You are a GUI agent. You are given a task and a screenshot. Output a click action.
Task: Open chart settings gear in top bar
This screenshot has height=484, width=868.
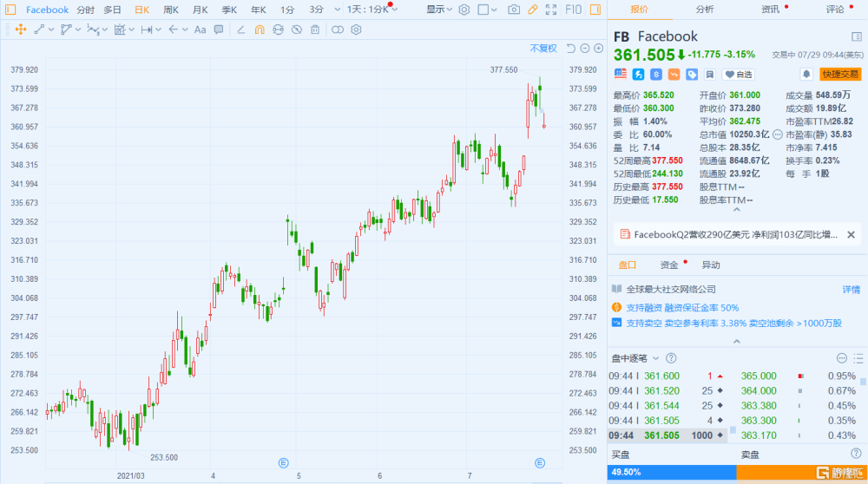464,10
